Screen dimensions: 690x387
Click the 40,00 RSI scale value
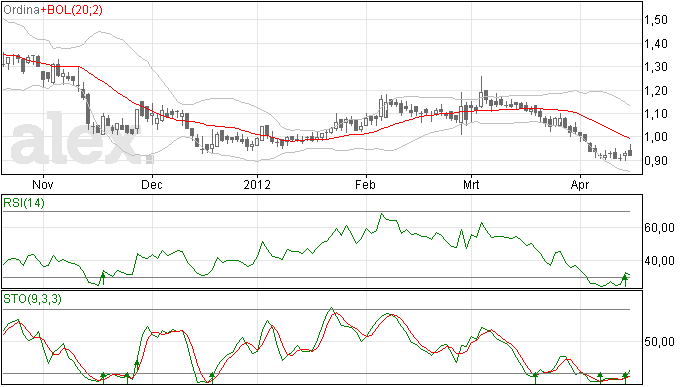[659, 261]
